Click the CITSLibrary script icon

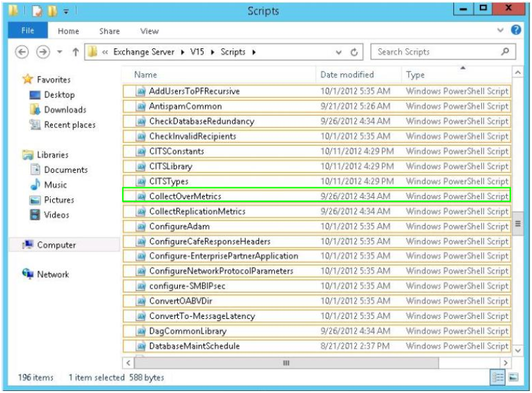(141, 167)
